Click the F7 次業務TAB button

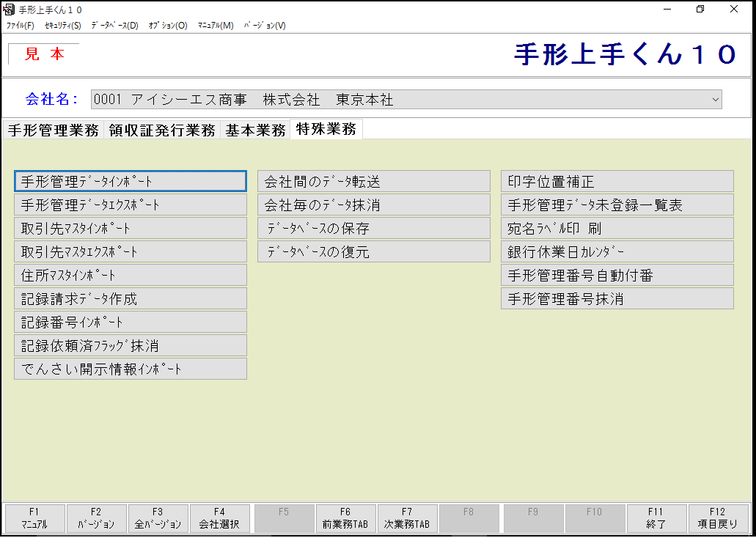pyautogui.click(x=408, y=519)
